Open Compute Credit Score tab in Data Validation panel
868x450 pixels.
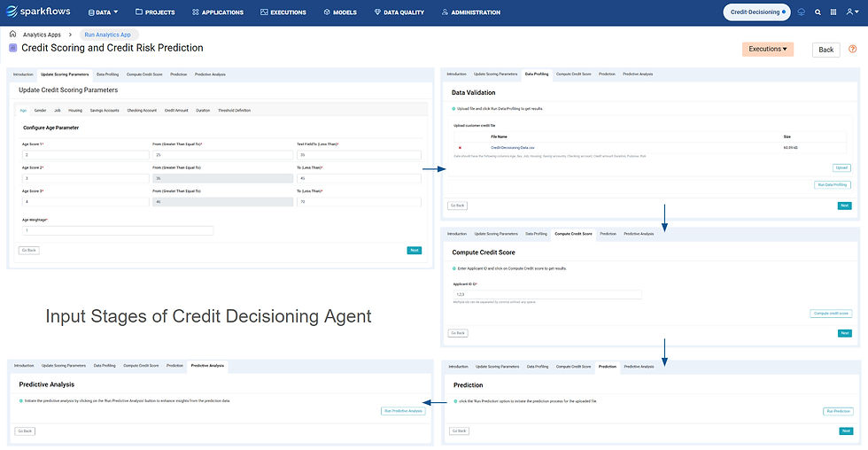pyautogui.click(x=574, y=74)
